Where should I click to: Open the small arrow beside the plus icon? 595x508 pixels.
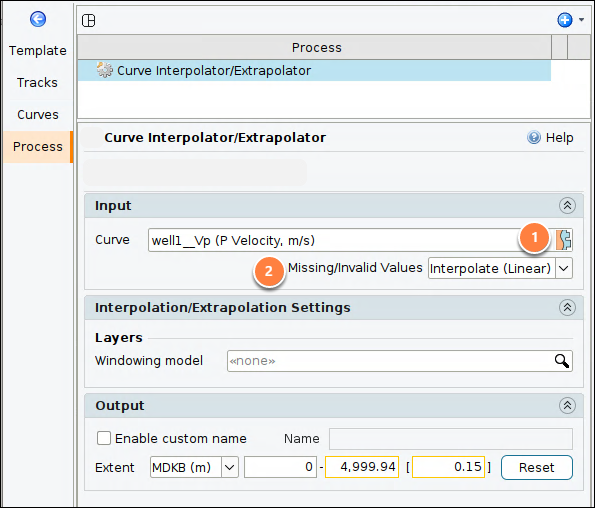(x=581, y=19)
